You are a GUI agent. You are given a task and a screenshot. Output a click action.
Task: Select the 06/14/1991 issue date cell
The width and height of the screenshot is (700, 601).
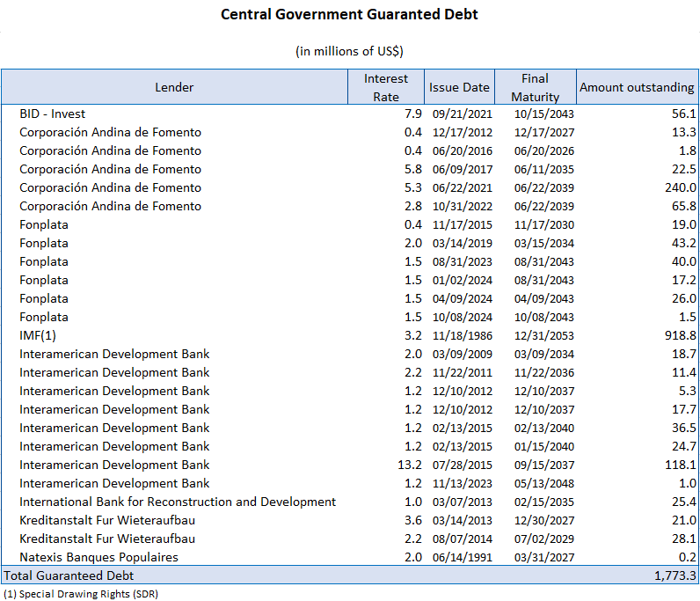coord(463,557)
